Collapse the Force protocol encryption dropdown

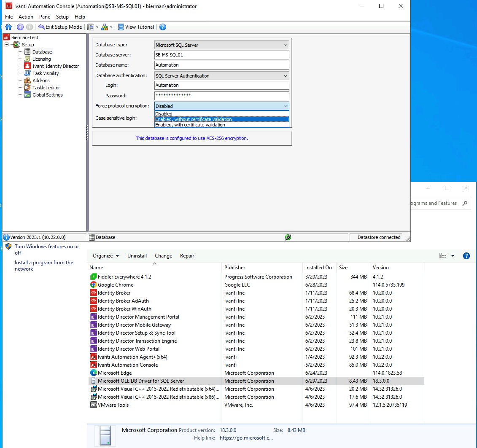286,106
